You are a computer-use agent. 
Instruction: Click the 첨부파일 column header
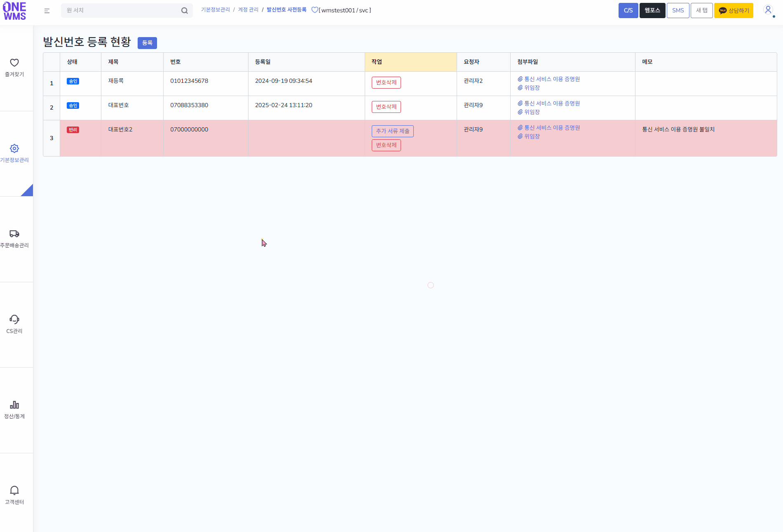(x=572, y=62)
